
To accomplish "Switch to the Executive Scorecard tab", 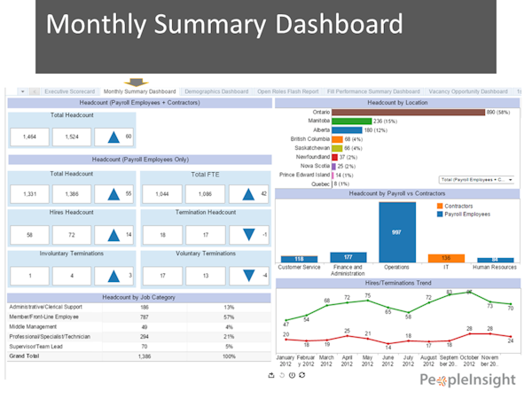I will pyautogui.click(x=70, y=91).
